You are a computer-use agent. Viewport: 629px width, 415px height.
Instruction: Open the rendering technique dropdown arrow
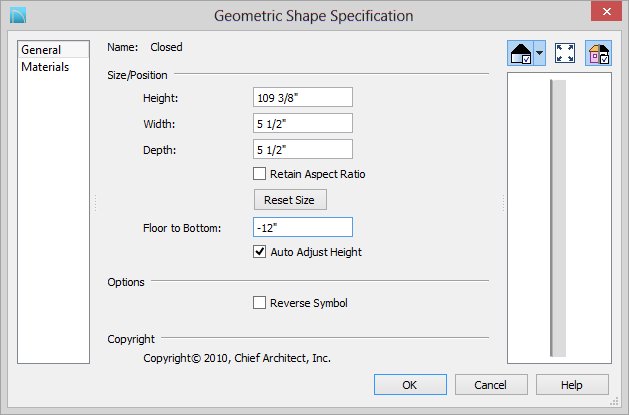coord(540,53)
